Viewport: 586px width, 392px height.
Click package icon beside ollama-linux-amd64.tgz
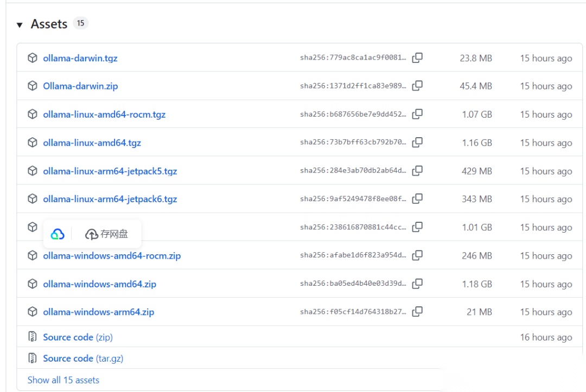point(33,143)
